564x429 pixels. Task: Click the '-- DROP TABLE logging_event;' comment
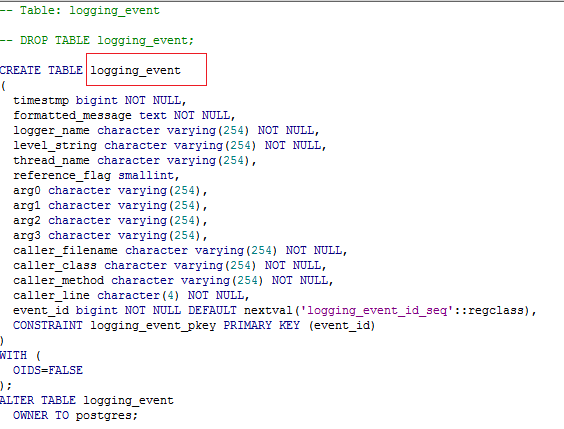tap(97, 40)
